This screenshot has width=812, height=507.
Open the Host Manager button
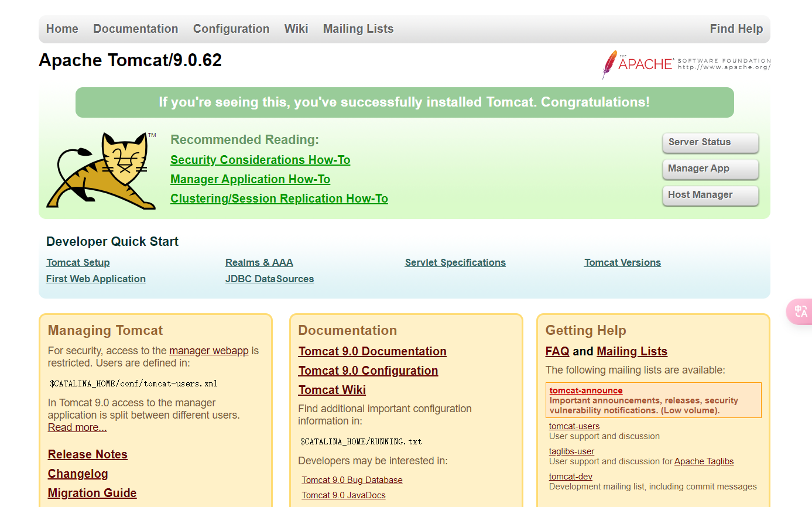pos(710,195)
